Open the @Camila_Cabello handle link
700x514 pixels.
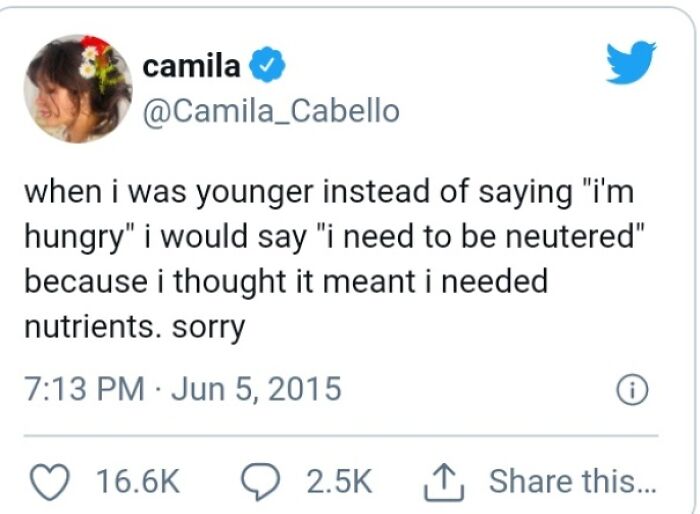pyautogui.click(x=271, y=111)
